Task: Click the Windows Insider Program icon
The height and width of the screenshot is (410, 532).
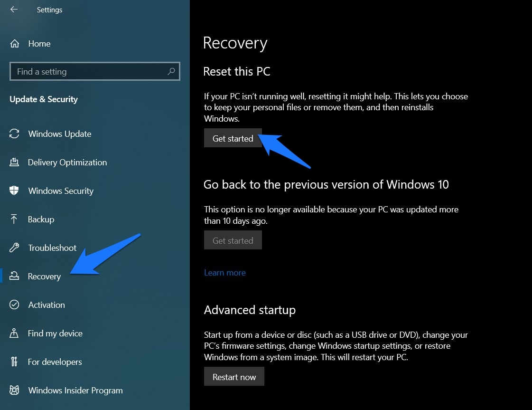Action: click(x=14, y=391)
